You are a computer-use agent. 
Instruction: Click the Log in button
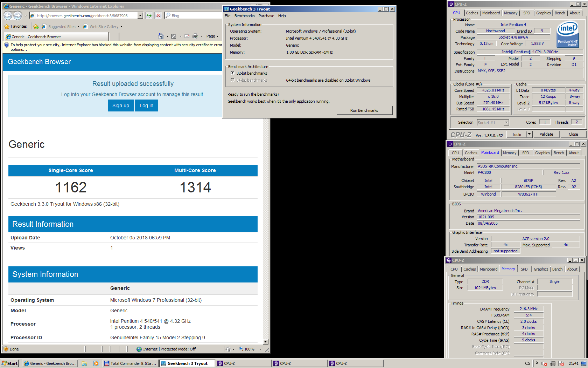point(146,105)
